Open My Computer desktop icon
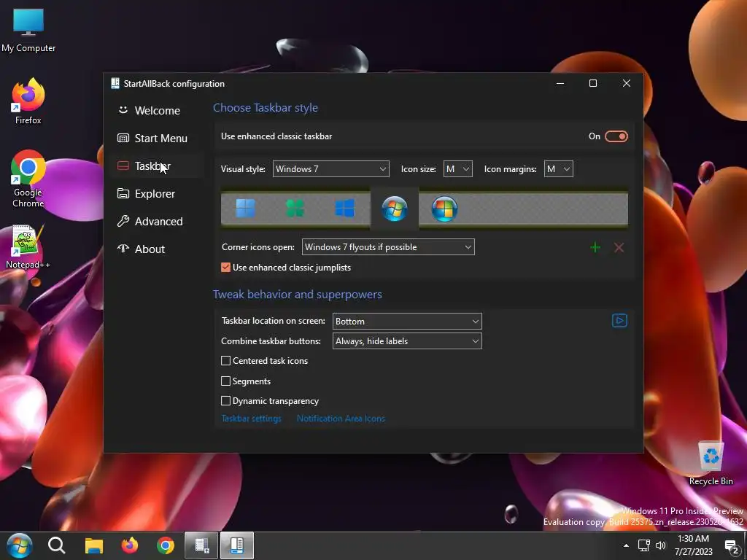The image size is (747, 560). click(x=28, y=31)
